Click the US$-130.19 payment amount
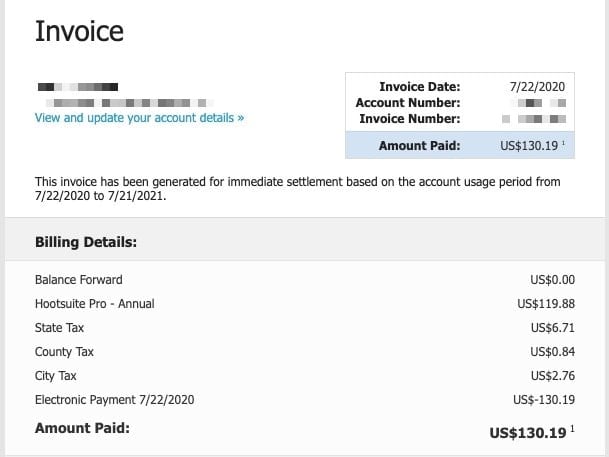This screenshot has width=609, height=457. point(544,400)
